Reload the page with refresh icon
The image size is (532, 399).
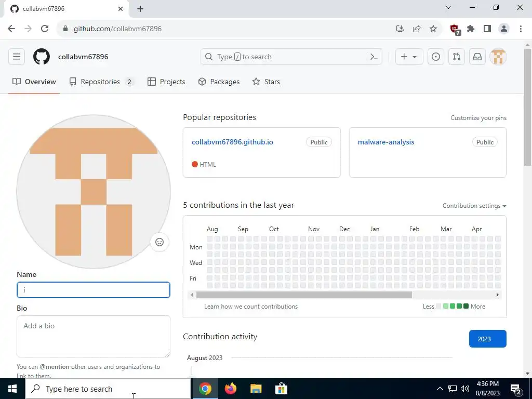click(x=45, y=29)
